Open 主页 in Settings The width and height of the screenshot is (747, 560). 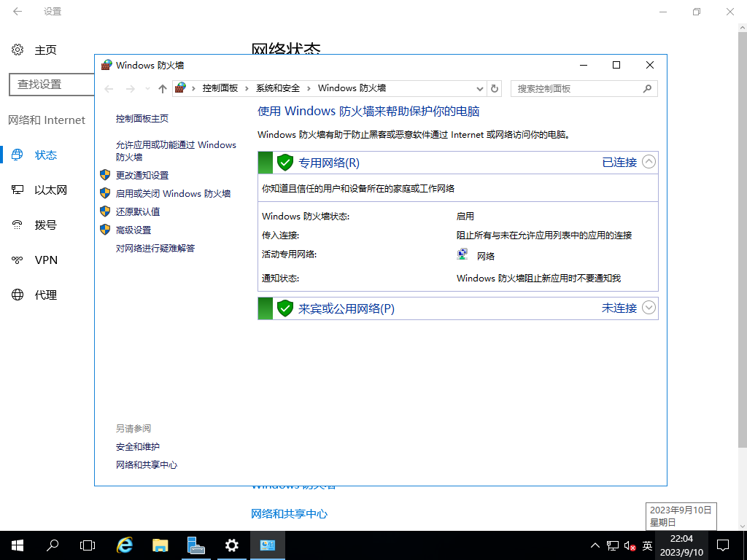34,50
